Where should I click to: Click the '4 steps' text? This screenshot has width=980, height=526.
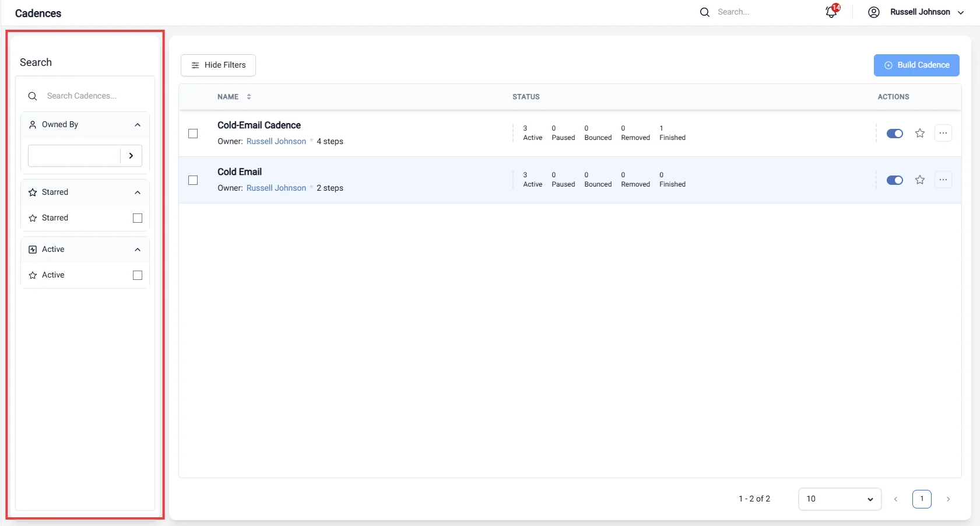point(330,141)
